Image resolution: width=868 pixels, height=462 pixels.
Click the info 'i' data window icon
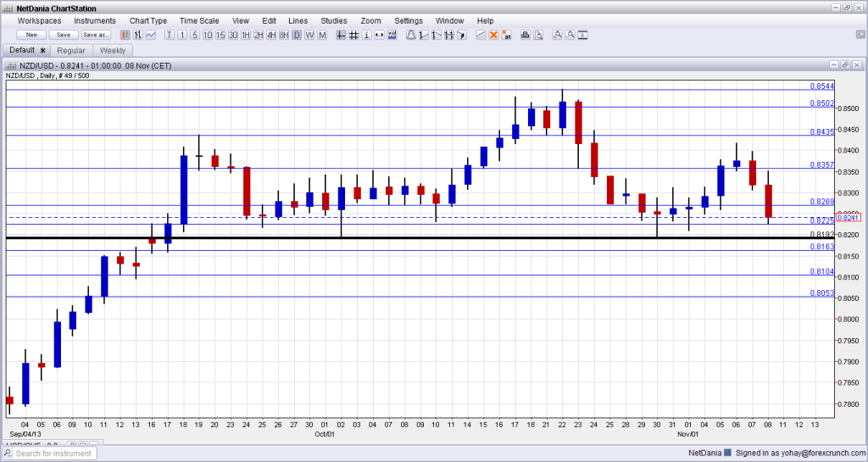pyautogui.click(x=366, y=35)
